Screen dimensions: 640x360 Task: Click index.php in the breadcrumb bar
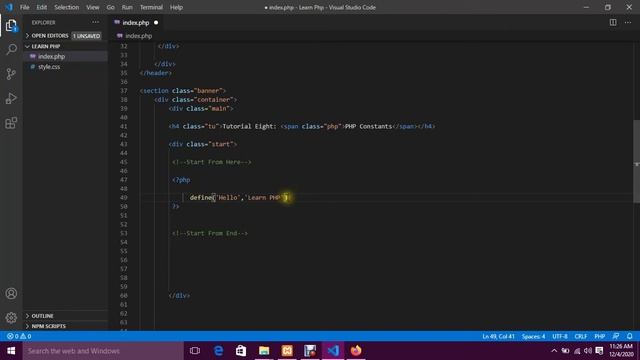pyautogui.click(x=138, y=36)
